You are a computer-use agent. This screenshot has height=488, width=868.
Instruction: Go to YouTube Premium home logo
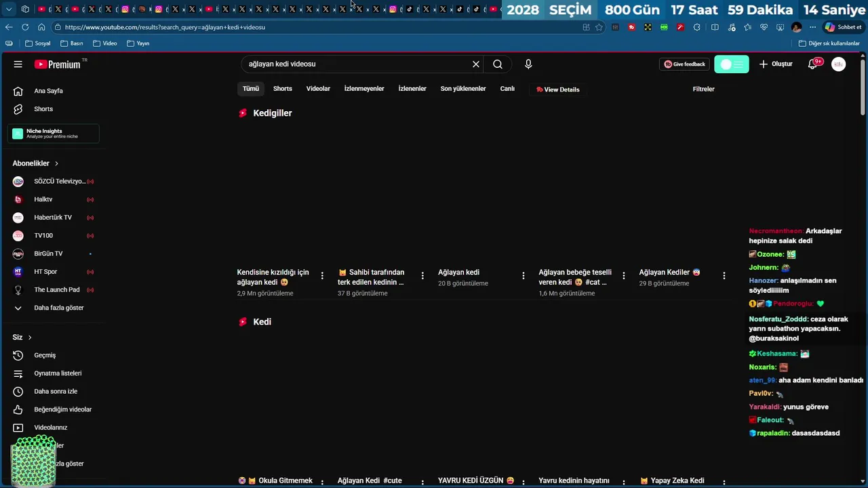point(58,64)
